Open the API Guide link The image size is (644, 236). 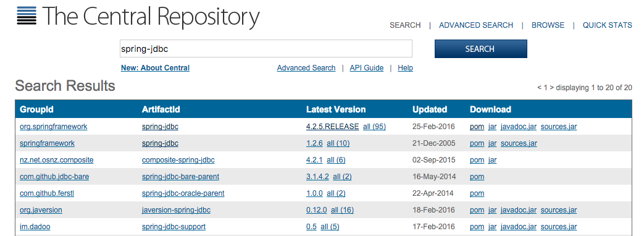tap(366, 68)
